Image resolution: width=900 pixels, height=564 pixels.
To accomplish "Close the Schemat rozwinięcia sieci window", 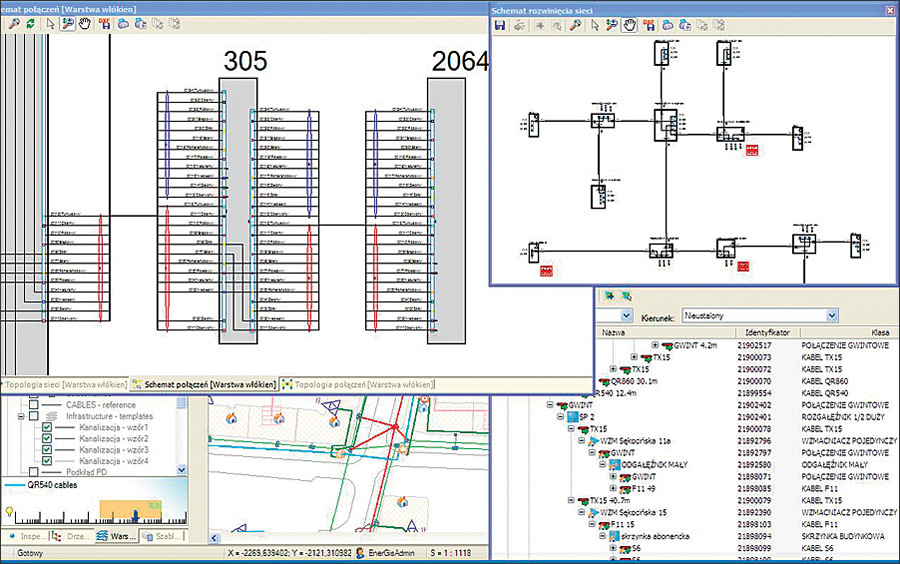I will coord(889,9).
